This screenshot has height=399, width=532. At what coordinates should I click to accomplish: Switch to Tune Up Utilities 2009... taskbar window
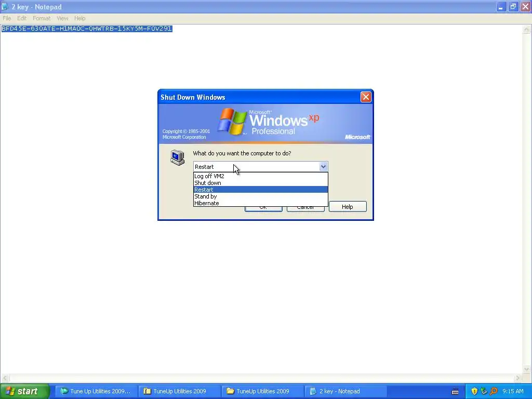click(x=96, y=391)
